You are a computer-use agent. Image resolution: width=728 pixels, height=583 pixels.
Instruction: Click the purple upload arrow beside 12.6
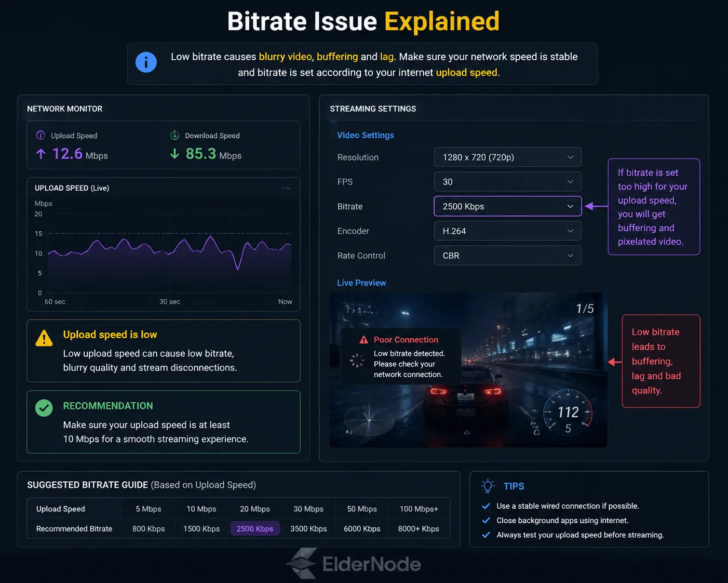(x=41, y=154)
